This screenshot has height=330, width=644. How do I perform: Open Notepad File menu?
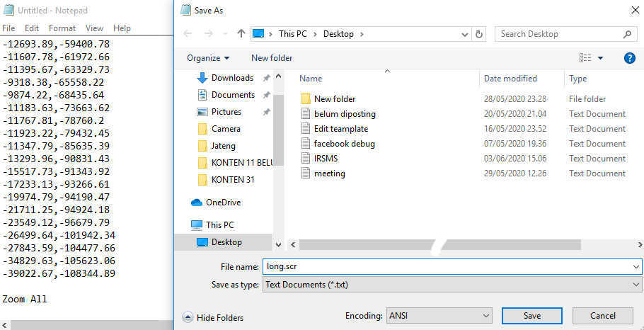tap(8, 28)
